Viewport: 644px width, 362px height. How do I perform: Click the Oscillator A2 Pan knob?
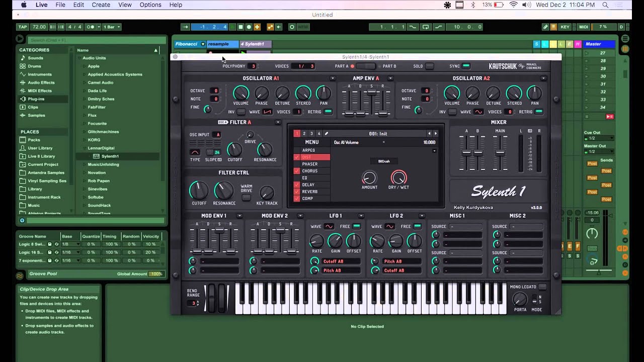click(x=534, y=93)
